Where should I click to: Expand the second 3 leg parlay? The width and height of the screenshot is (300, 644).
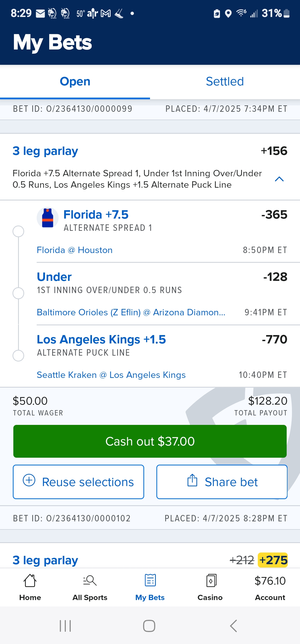pyautogui.click(x=45, y=560)
